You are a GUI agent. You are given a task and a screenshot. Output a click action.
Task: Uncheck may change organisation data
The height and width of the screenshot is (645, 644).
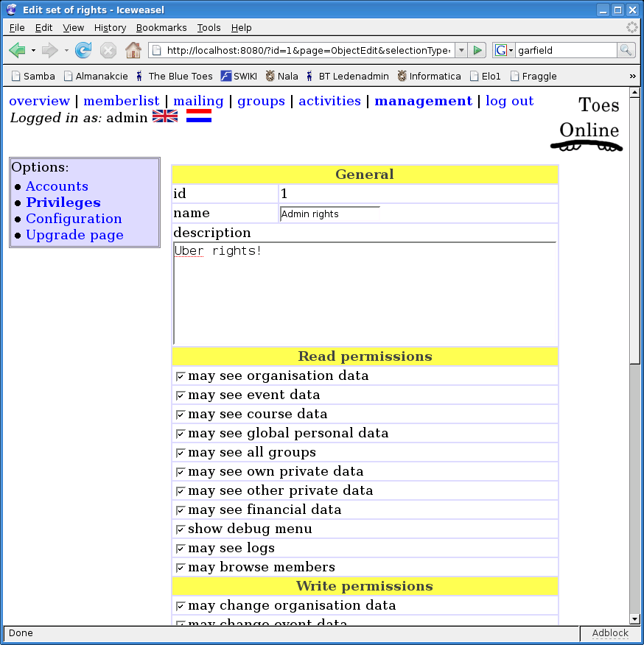180,606
